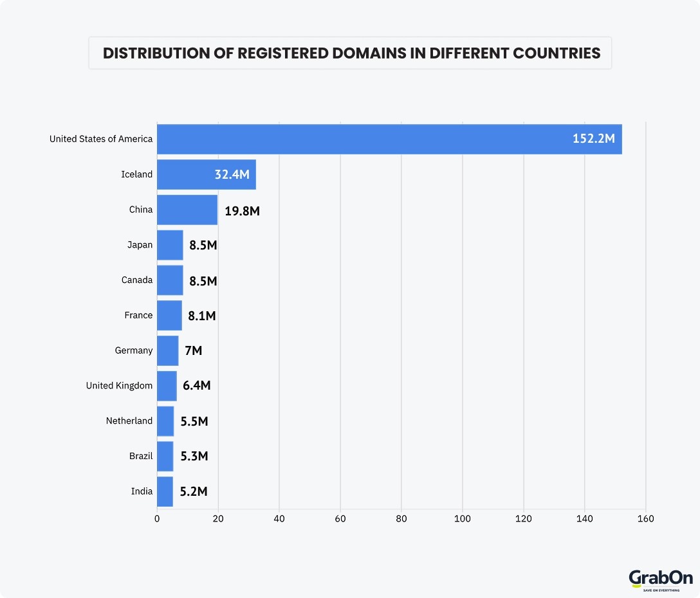Click the 19.8M value label
The width and height of the screenshot is (700, 598).
coord(242,211)
